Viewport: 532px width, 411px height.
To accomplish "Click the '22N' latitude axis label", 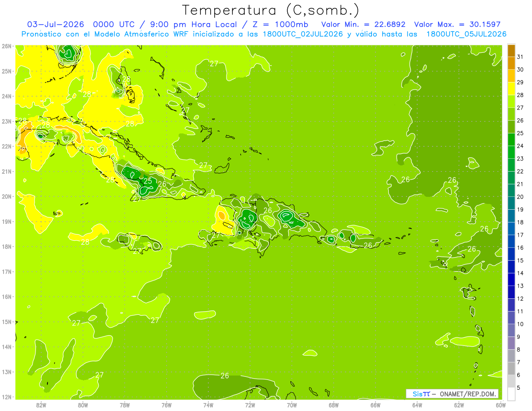I will pos(7,146).
